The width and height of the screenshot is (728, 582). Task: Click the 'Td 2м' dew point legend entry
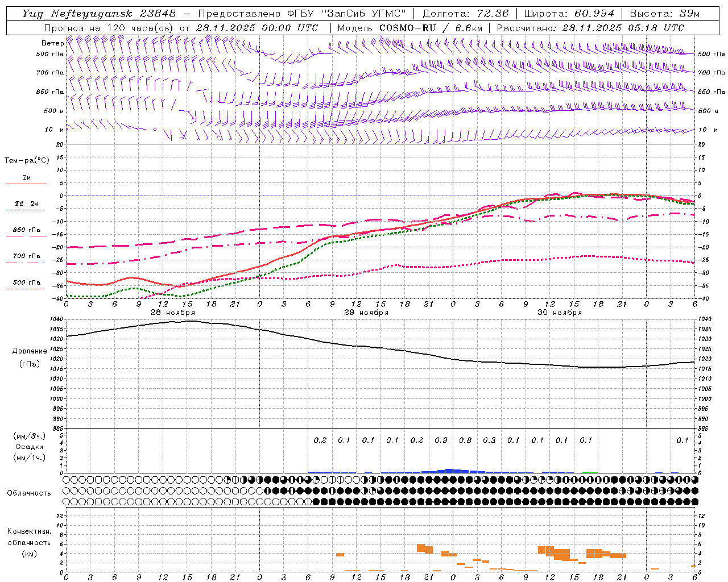[27, 203]
